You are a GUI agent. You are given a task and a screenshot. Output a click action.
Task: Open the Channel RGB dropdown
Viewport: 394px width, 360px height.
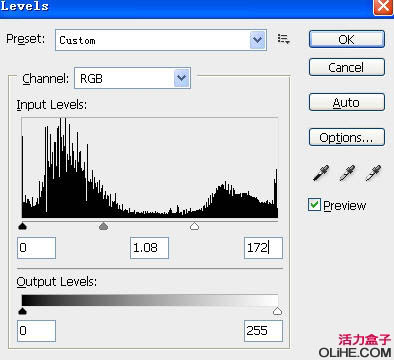(x=132, y=78)
